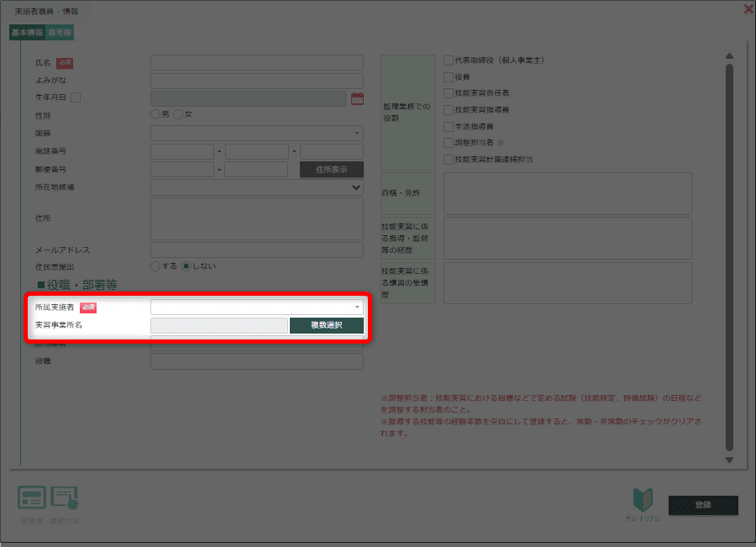Open the チュートリアル beginner-mark icon
The height and width of the screenshot is (547, 756).
tap(641, 501)
